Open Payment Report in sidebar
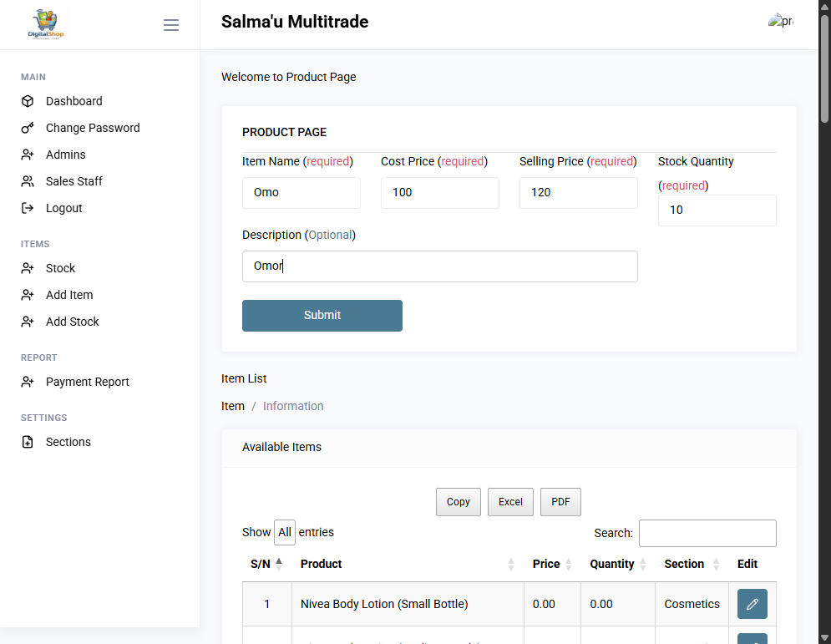Image resolution: width=831 pixels, height=644 pixels. click(87, 382)
